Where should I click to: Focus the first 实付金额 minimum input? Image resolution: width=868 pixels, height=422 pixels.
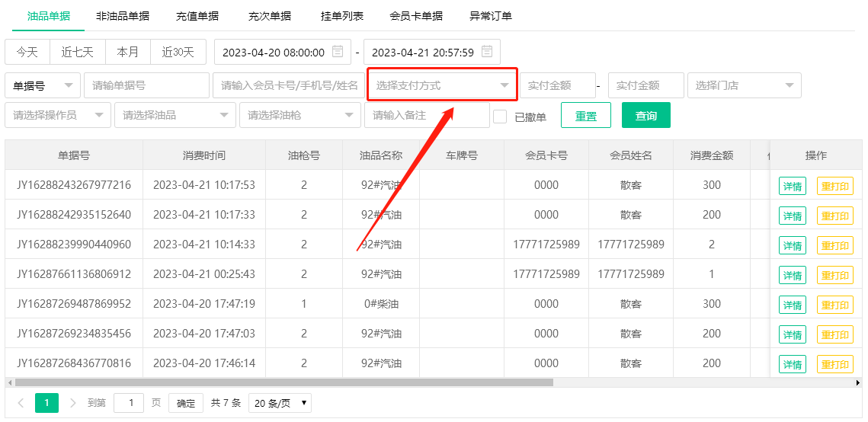click(x=558, y=85)
